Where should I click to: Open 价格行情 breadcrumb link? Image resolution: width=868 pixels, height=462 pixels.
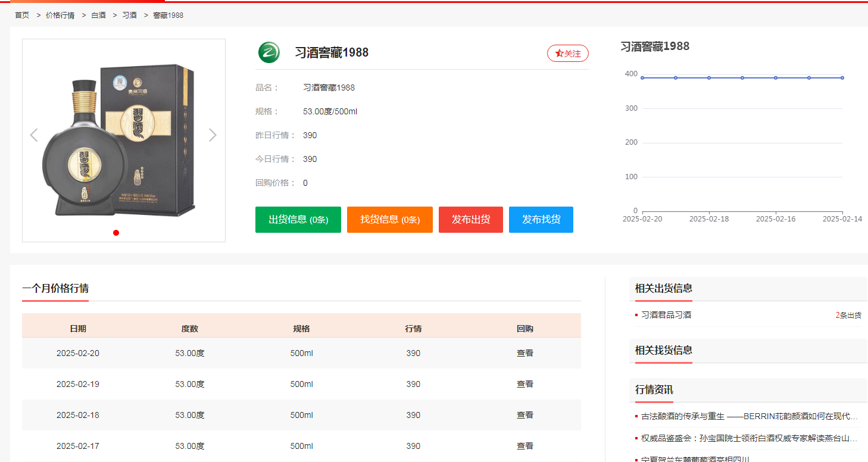60,15
